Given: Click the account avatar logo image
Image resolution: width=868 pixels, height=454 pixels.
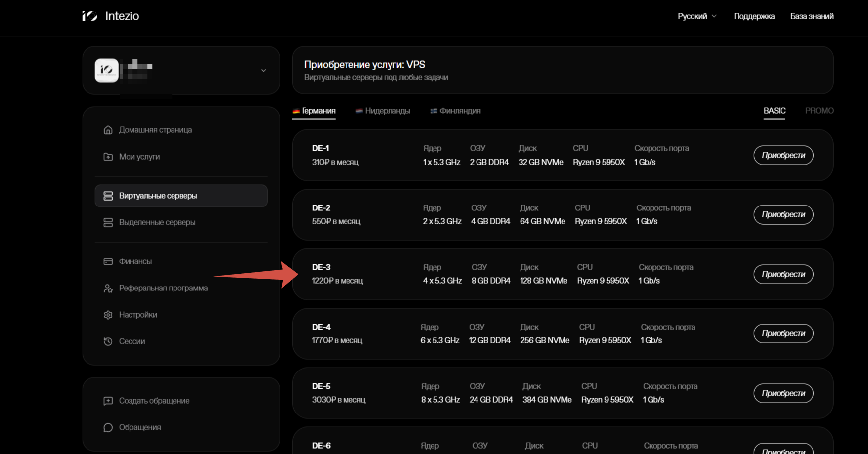Looking at the screenshot, I should pyautogui.click(x=107, y=70).
